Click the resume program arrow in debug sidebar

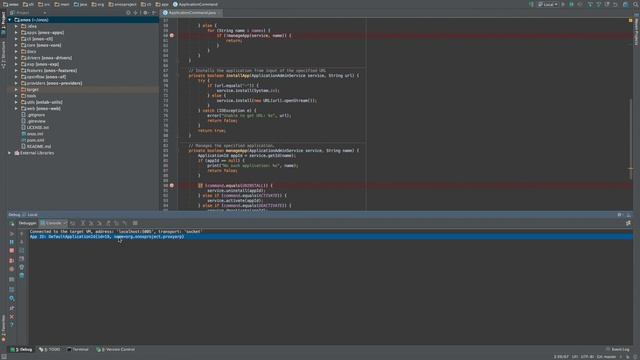tap(11, 234)
